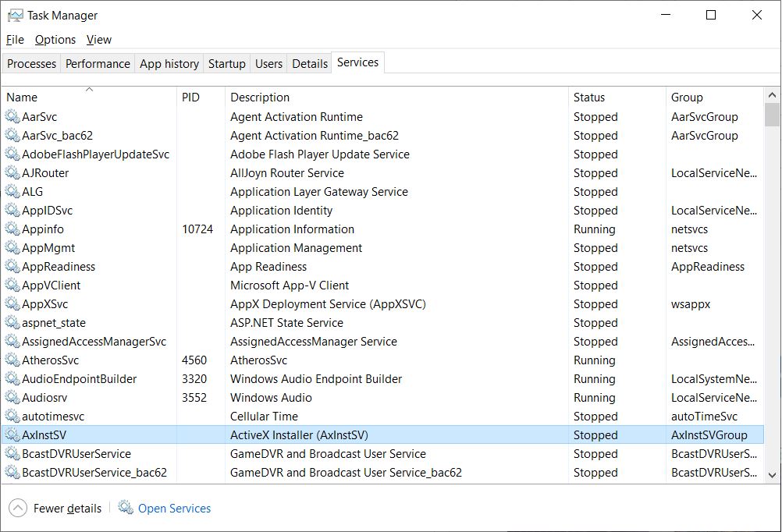
Task: Open the Details tab
Action: point(310,64)
